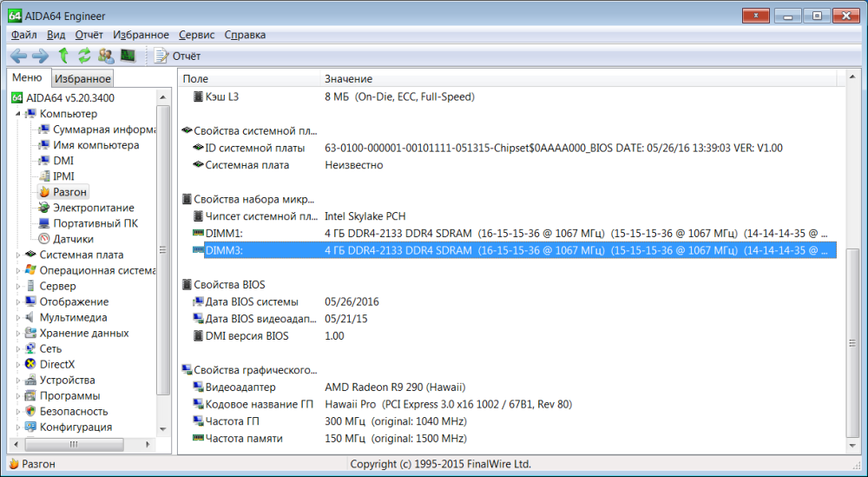Click the Back navigation arrow
The height and width of the screenshot is (477, 868).
[x=18, y=56]
